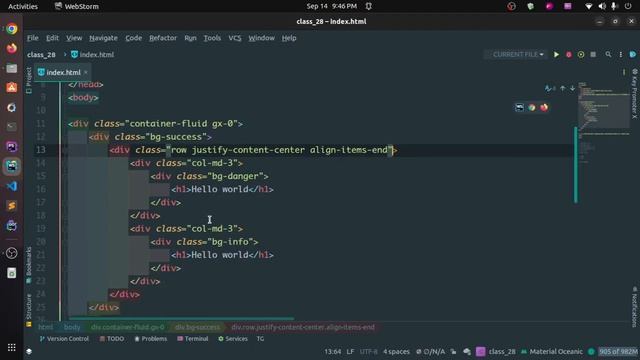Screen dimensions: 640x360
Task: Open the Version Control tool window
Action: (x=64, y=339)
